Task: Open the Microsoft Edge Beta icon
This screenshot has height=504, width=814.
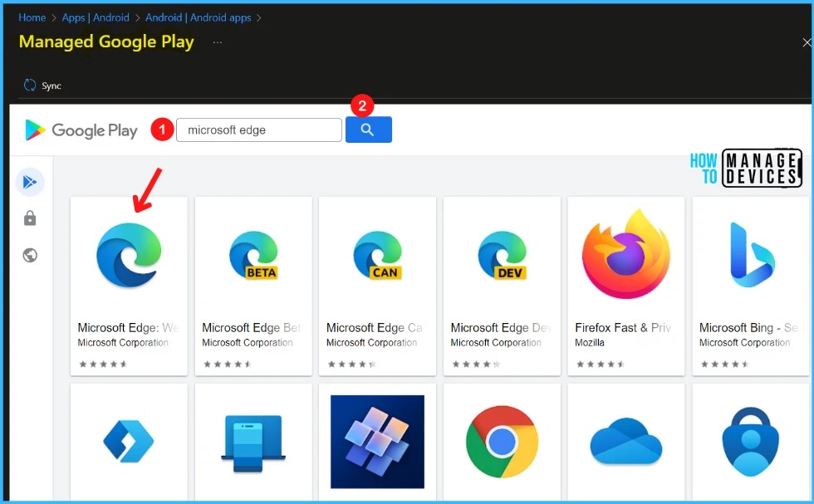Action: pos(254,256)
